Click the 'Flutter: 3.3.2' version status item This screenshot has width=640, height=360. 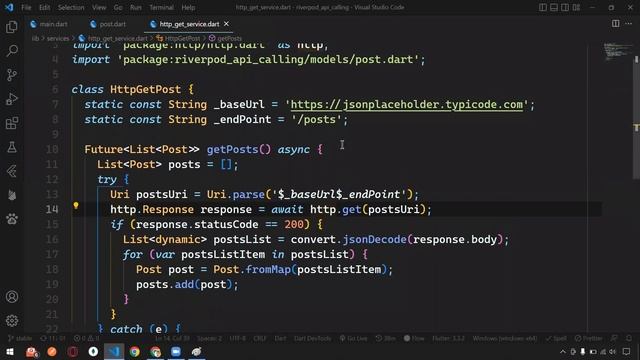click(x=449, y=338)
